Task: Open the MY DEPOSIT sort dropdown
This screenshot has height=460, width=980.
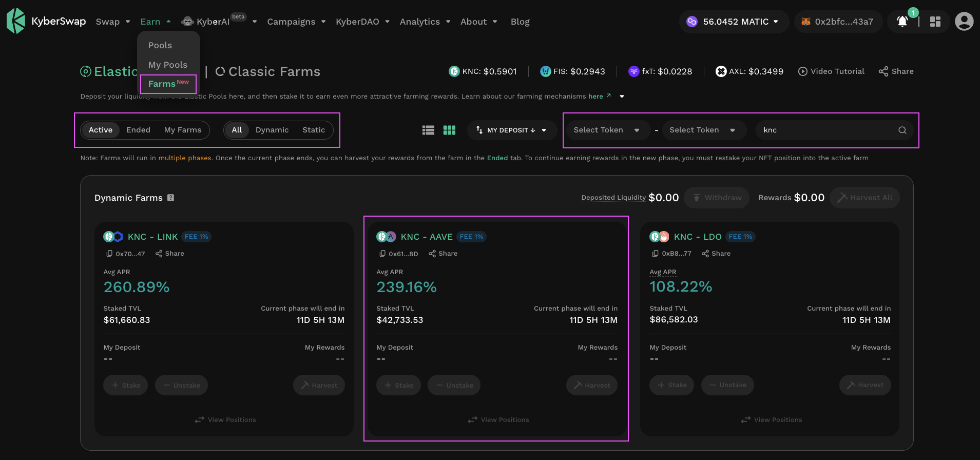Action: [512, 130]
